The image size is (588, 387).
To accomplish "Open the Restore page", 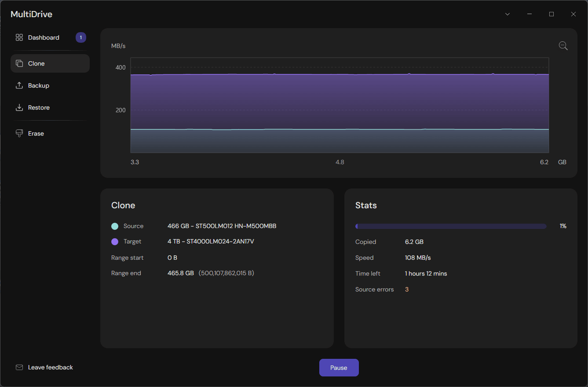I will point(39,107).
